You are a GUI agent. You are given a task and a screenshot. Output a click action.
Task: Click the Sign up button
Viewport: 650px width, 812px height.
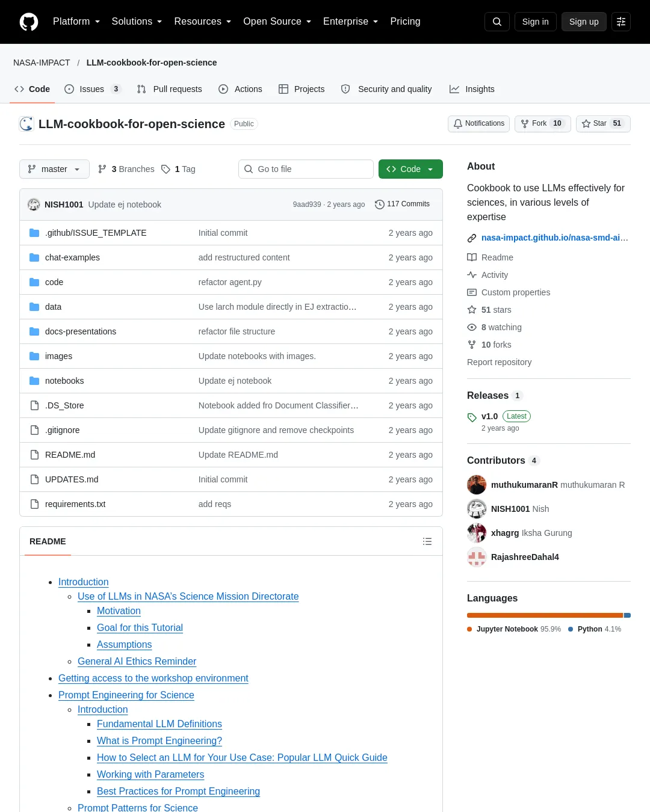point(584,22)
